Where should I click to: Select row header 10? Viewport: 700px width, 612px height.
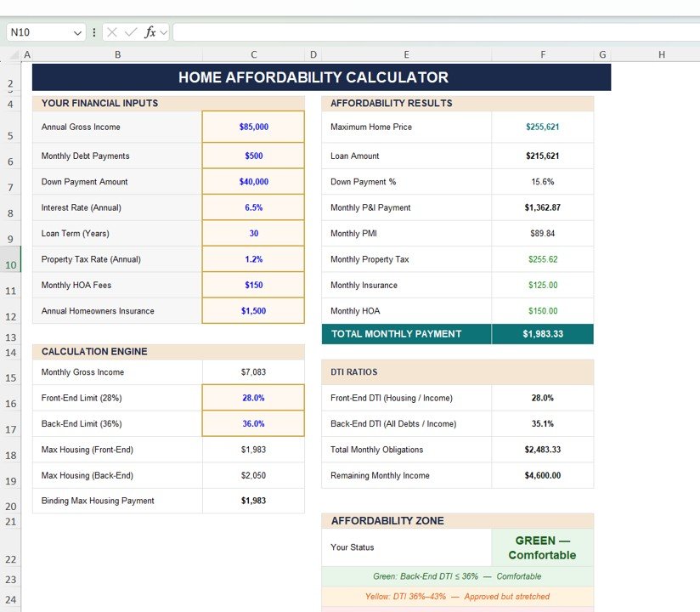click(11, 264)
